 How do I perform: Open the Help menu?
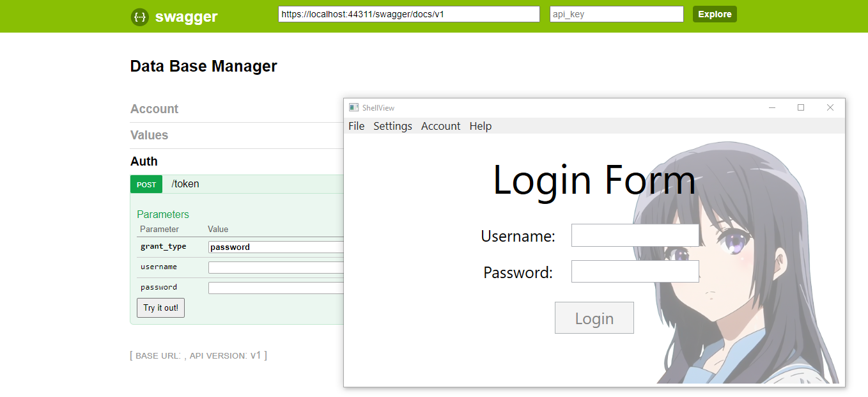coord(480,126)
